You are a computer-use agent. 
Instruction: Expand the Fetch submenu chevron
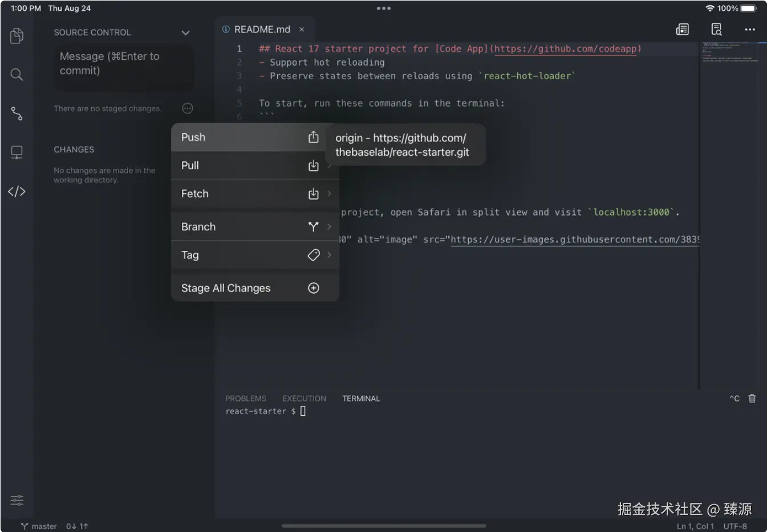(x=329, y=194)
